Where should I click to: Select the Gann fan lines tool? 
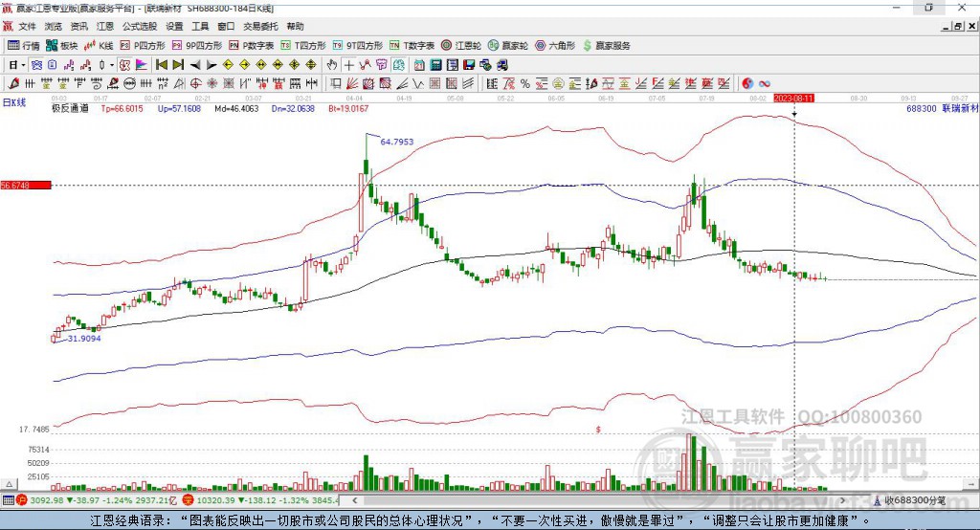tap(353, 83)
